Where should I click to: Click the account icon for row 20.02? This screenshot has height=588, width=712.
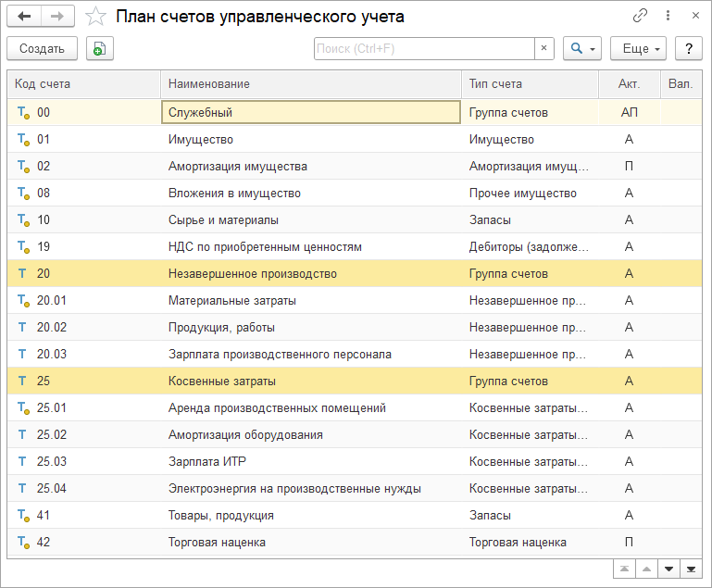point(23,327)
